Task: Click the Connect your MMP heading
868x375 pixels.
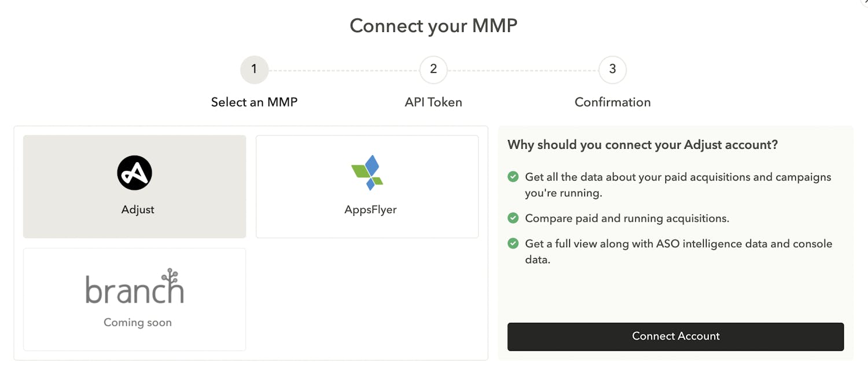Action: 433,25
